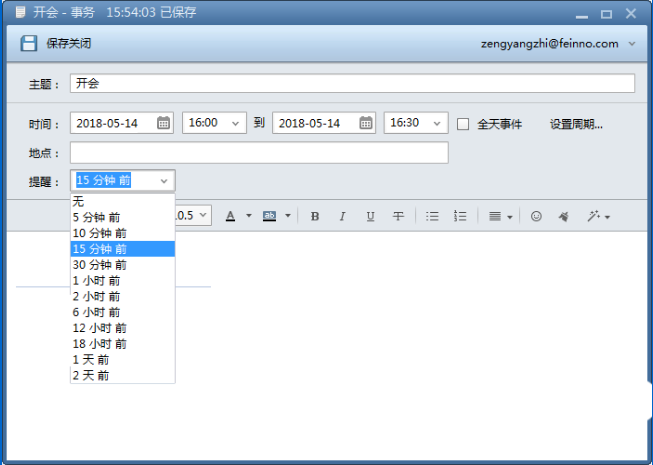
Task: Click the 保存关闭 button label
Action: coord(69,43)
